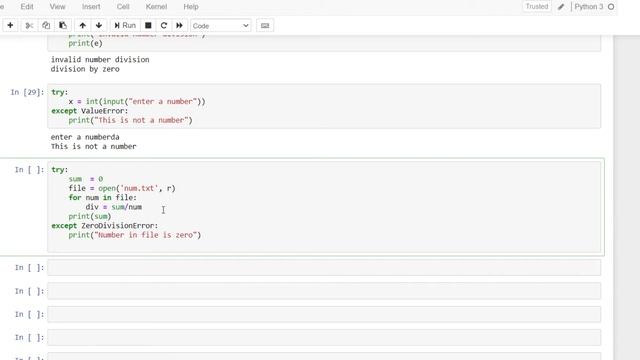This screenshot has width=640, height=360.
Task: Click into the ZeroDivisionError try cell
Action: (324, 207)
